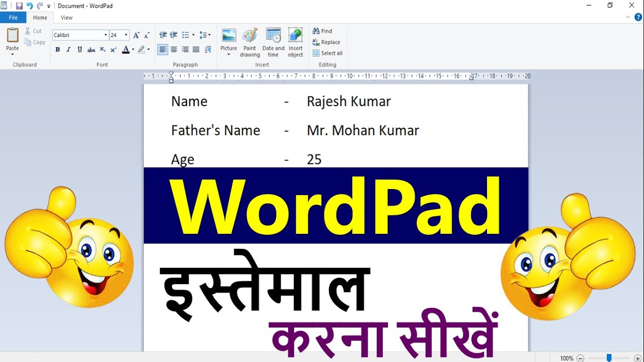Screen dimensions: 644x362
Task: Zoom out with the minus button
Action: 580,358
